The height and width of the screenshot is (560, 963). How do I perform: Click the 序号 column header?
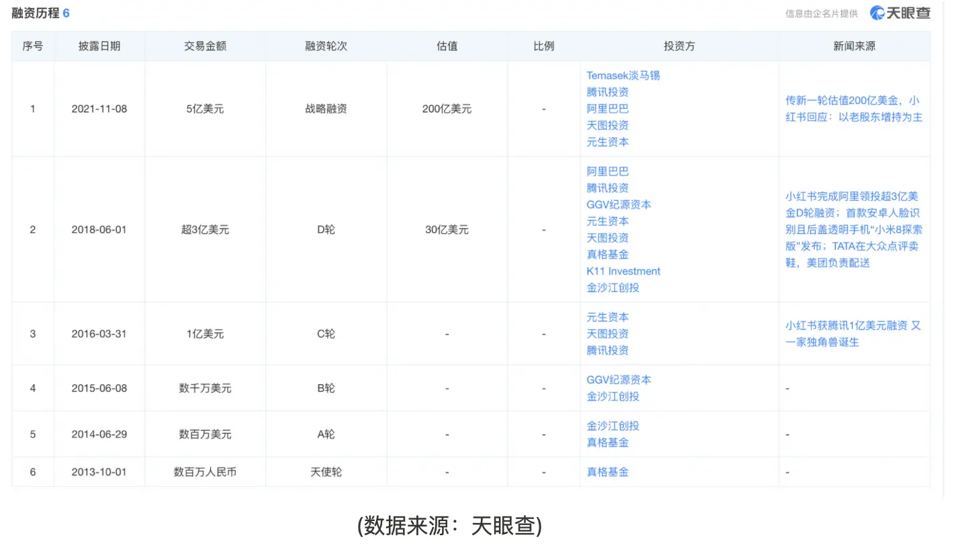coord(33,46)
